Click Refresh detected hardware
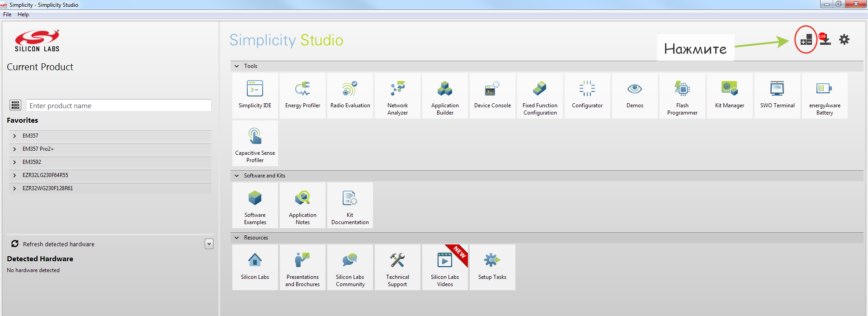Image resolution: width=868 pixels, height=316 pixels. click(59, 244)
